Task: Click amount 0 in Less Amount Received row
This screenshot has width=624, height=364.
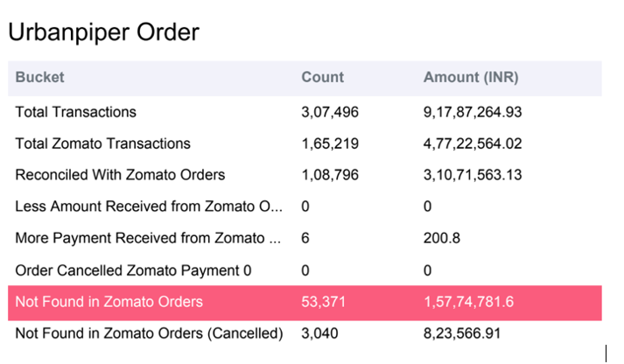Action: [x=427, y=206]
